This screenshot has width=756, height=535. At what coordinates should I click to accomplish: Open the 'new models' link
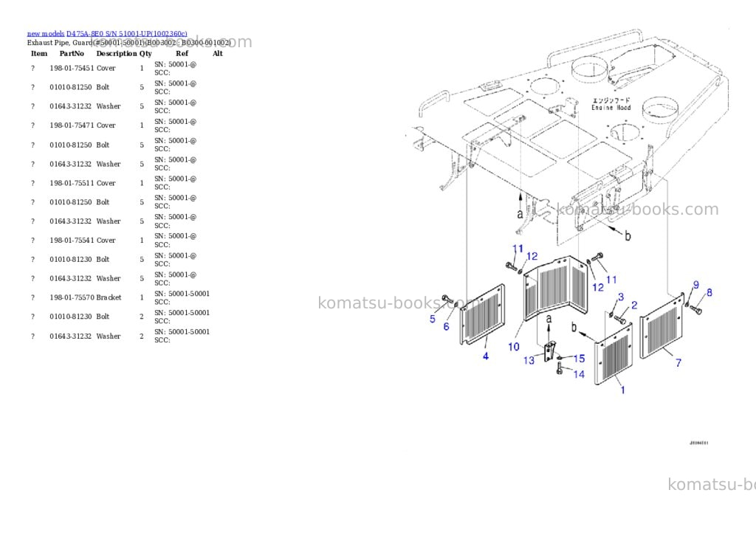pyautogui.click(x=46, y=34)
